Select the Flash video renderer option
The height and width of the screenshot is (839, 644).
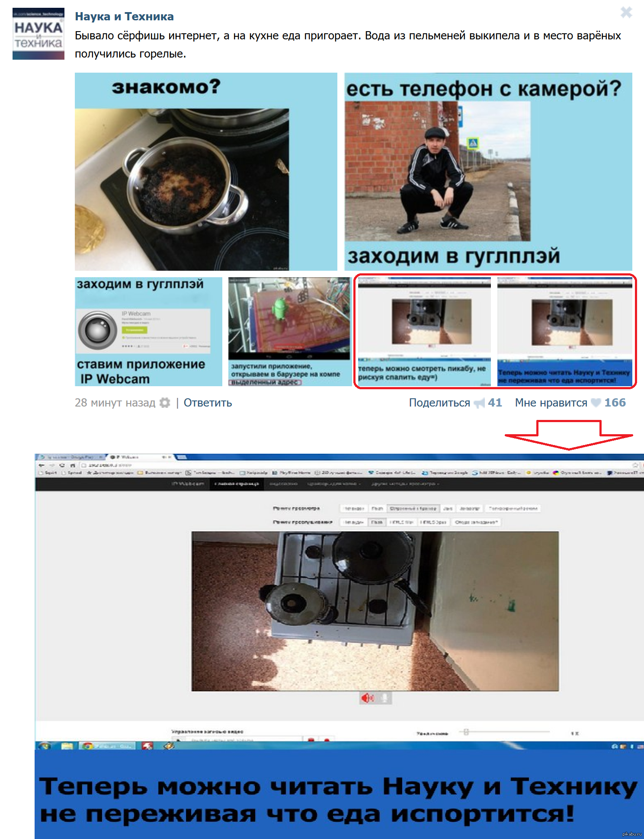377,508
